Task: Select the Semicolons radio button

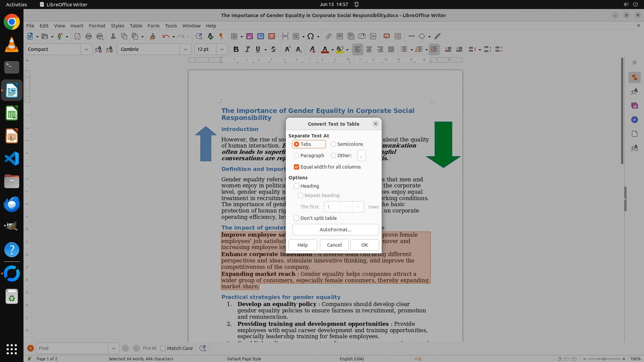Action: tap(333, 144)
